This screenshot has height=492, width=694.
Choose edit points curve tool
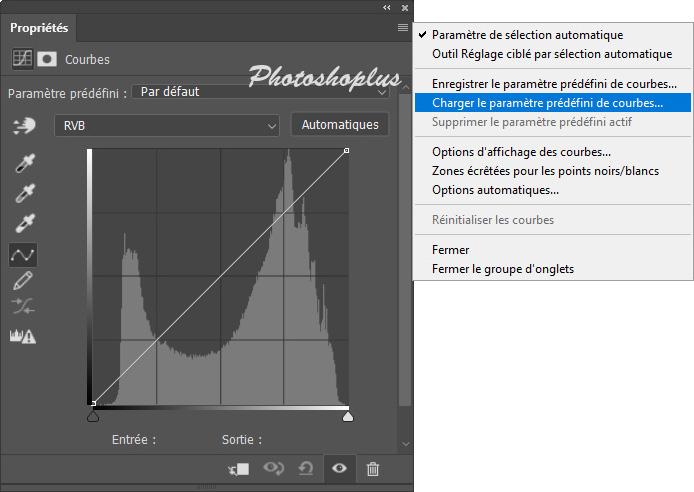click(x=22, y=255)
